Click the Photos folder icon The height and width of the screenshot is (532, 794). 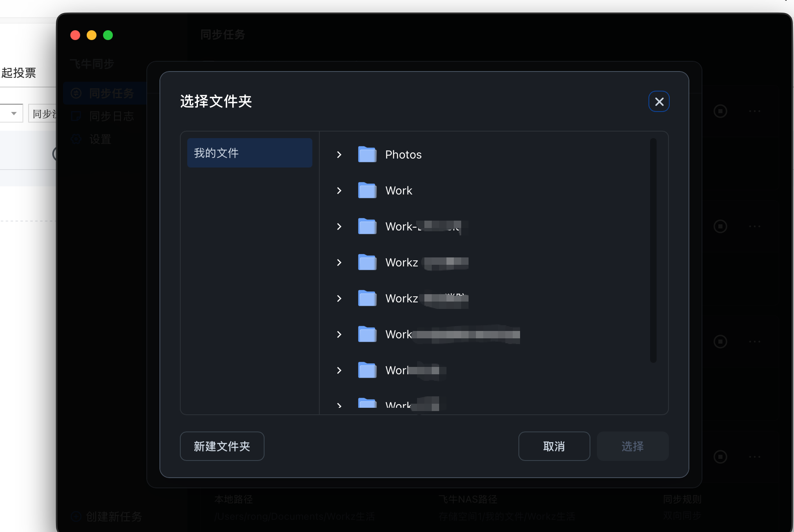tap(367, 154)
